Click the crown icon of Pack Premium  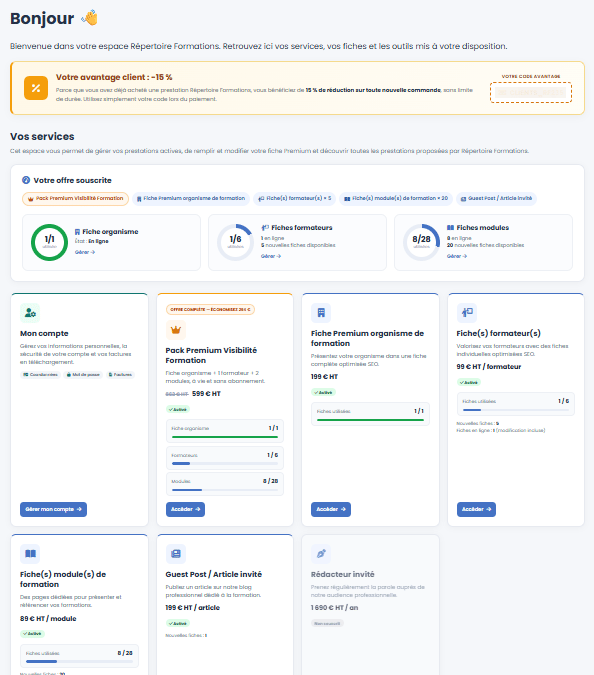tap(176, 330)
